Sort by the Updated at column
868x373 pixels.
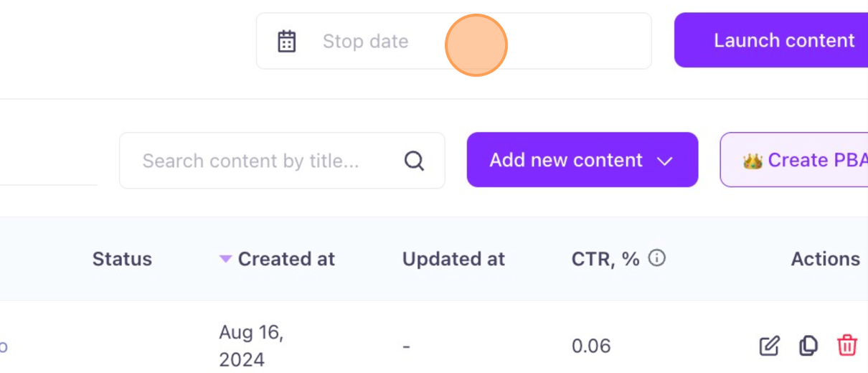453,259
